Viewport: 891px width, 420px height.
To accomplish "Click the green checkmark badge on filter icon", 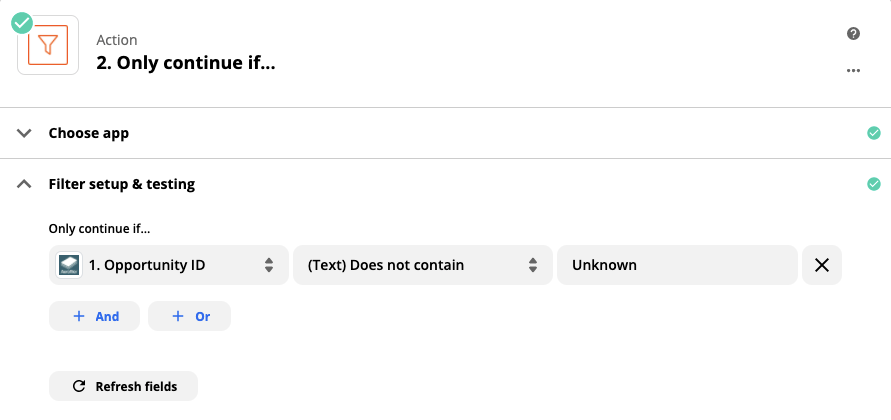I will [x=22, y=22].
